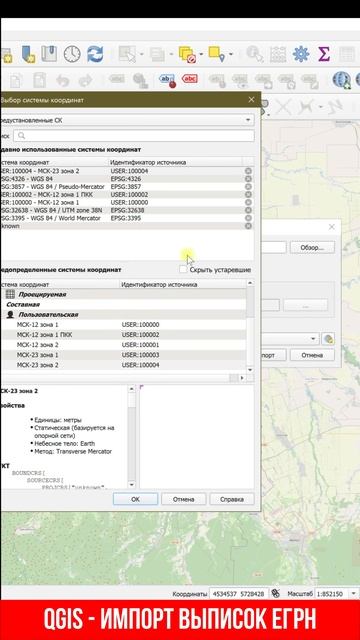Screen dimensions: 360x640
Task: Click the CRS tree scrollbar's up arrow
Action: tap(251, 283)
